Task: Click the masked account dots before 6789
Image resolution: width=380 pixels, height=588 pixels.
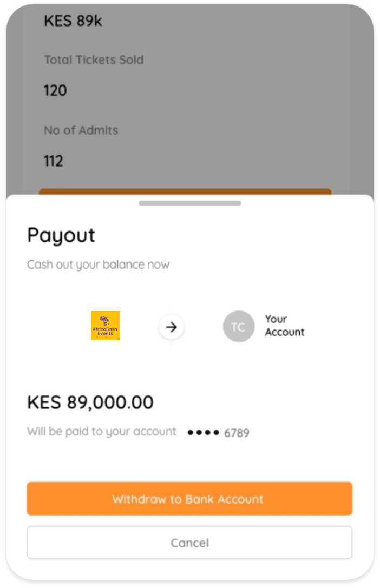Action: (204, 433)
